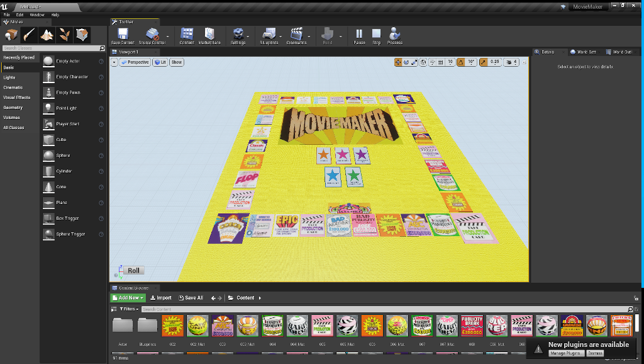Open the viewport options arrow dropdown

point(114,62)
